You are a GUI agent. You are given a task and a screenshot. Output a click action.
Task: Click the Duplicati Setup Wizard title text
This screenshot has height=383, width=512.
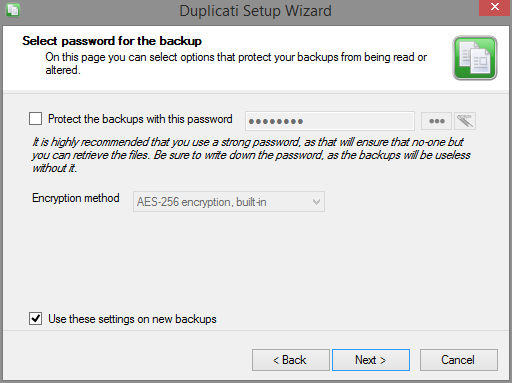click(255, 11)
